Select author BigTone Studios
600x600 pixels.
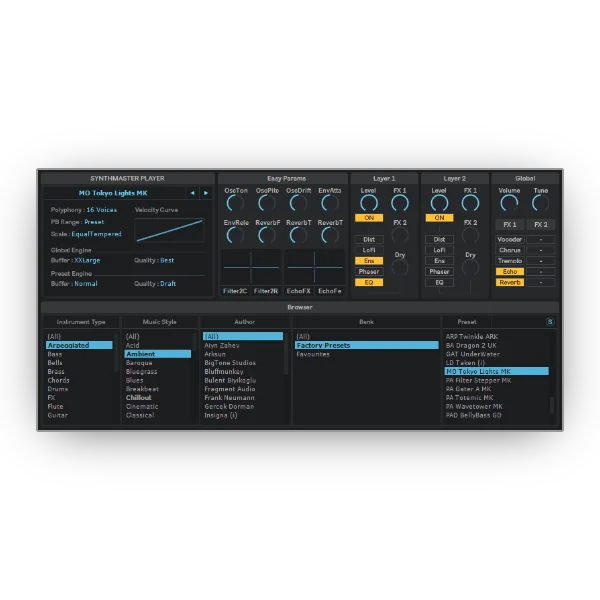click(x=230, y=363)
